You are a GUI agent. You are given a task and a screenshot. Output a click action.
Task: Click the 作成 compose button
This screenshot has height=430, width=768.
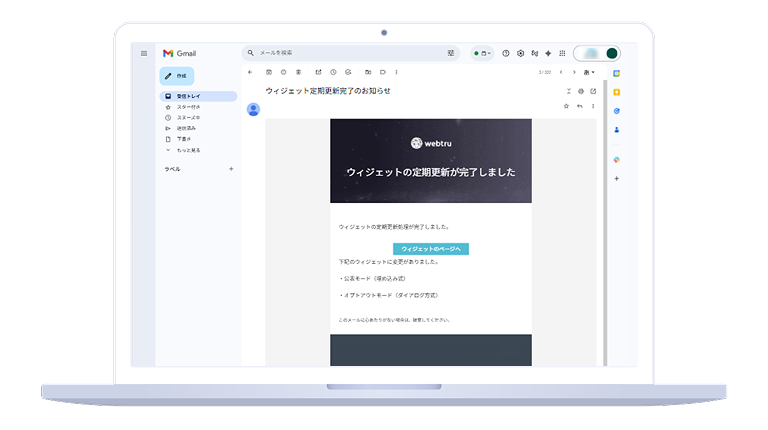tap(177, 76)
